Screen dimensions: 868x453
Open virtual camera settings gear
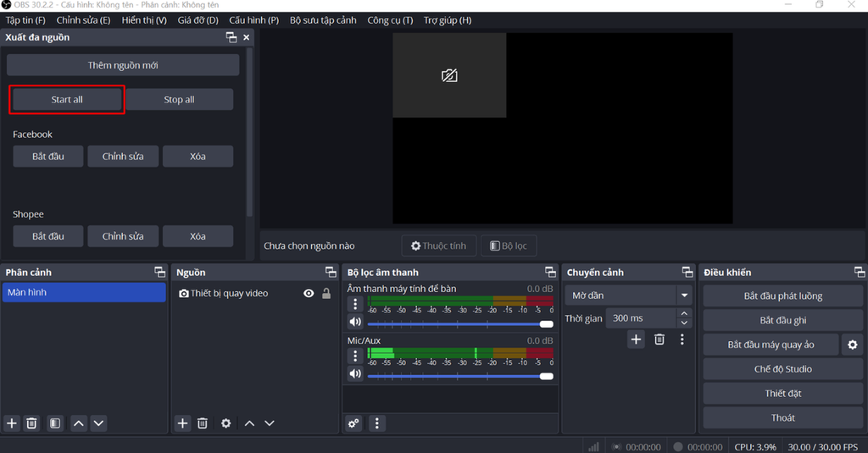pos(853,345)
